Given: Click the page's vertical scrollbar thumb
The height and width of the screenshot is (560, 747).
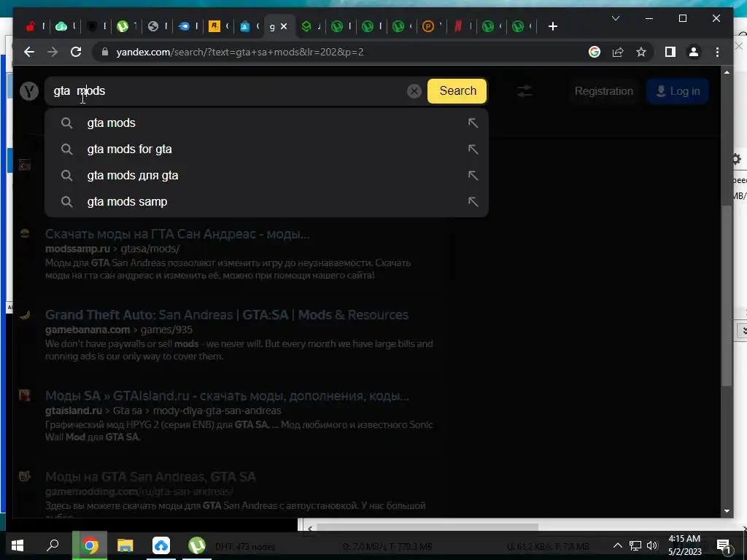Looking at the screenshot, I should (726, 295).
